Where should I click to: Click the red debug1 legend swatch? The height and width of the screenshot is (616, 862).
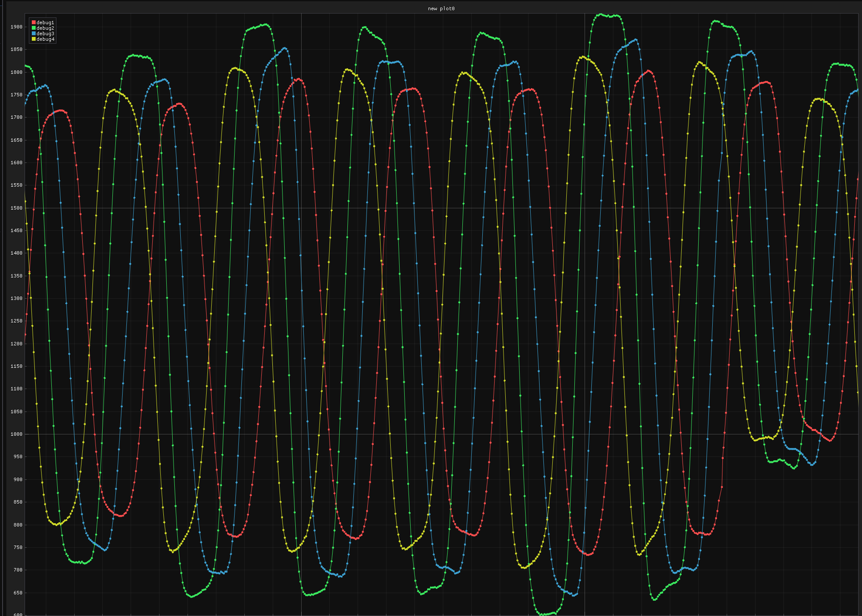click(x=34, y=22)
